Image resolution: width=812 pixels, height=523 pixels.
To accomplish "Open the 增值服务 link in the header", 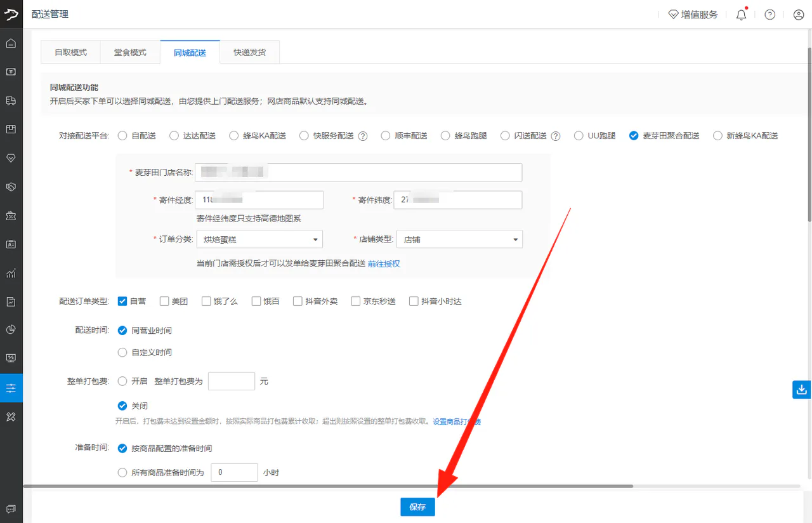I will (x=693, y=15).
